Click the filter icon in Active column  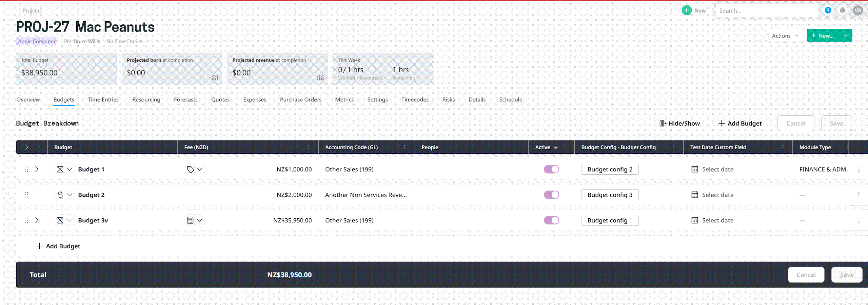coord(555,147)
